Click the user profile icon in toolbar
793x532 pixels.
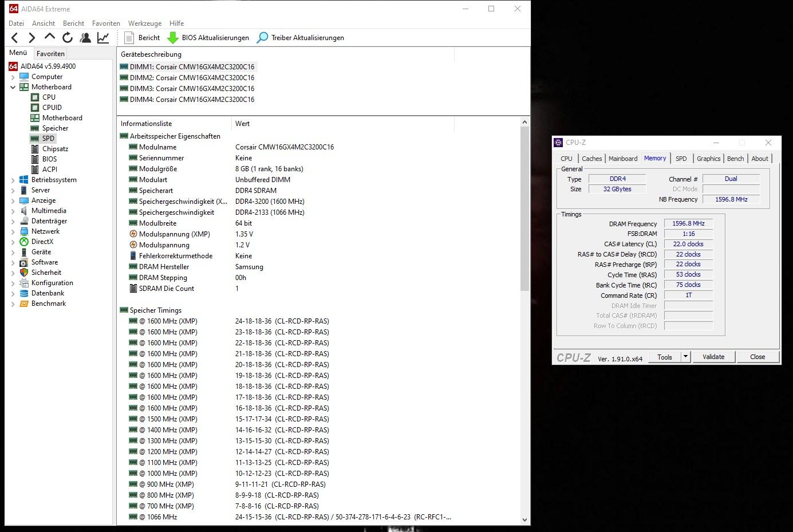85,38
